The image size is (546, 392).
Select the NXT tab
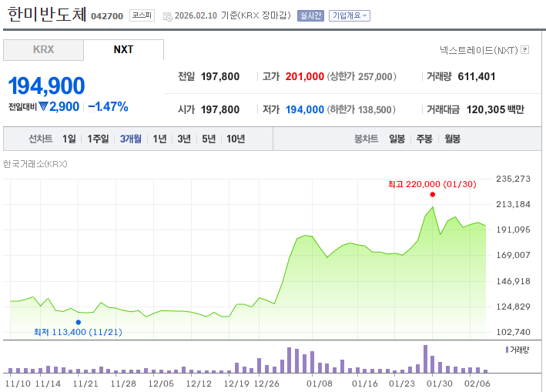click(124, 50)
